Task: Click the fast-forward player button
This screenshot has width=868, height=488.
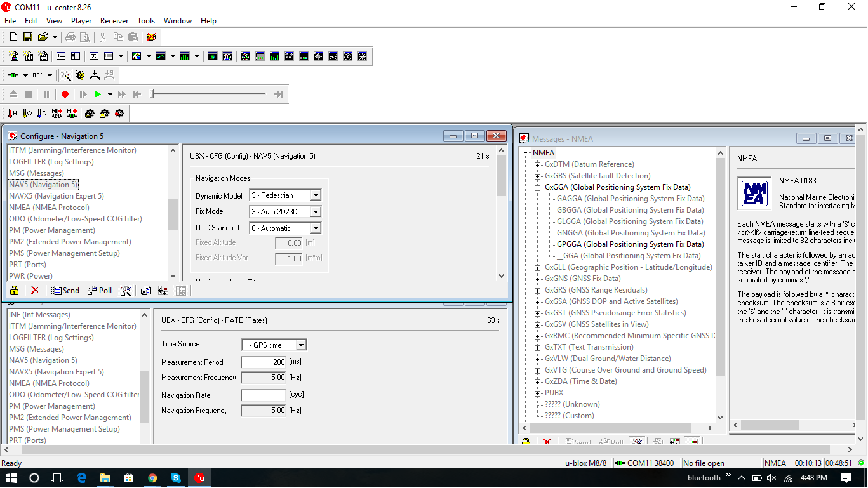Action: pyautogui.click(x=122, y=94)
